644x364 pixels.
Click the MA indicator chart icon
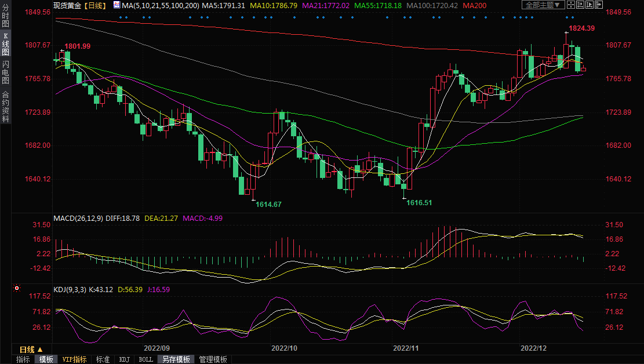117,5
